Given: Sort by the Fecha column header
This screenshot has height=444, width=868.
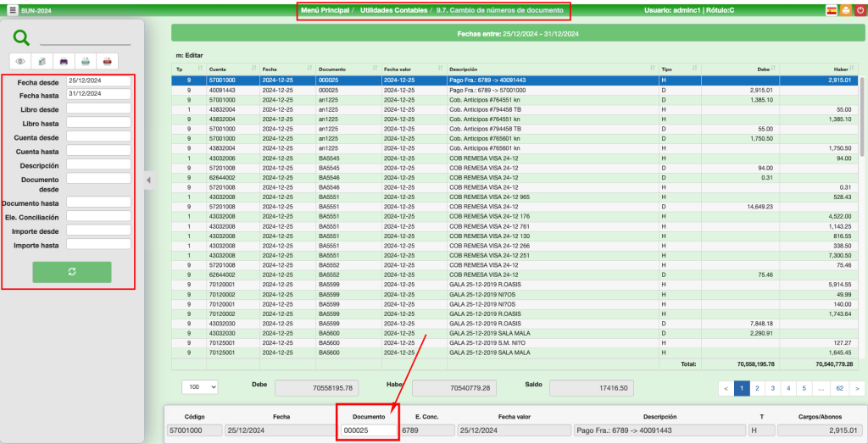Looking at the screenshot, I should pyautogui.click(x=287, y=69).
